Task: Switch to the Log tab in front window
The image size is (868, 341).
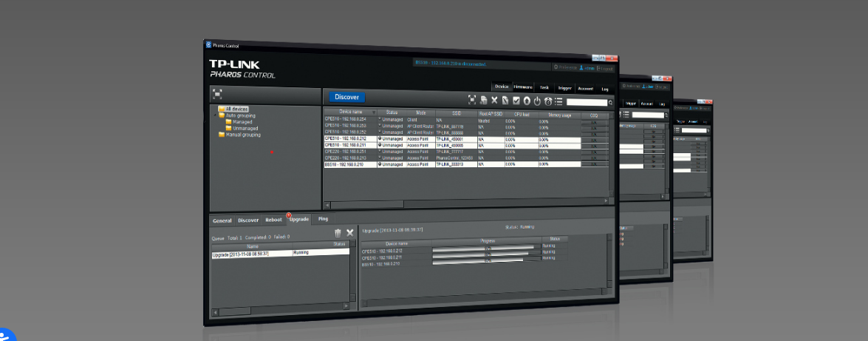Action: click(604, 89)
